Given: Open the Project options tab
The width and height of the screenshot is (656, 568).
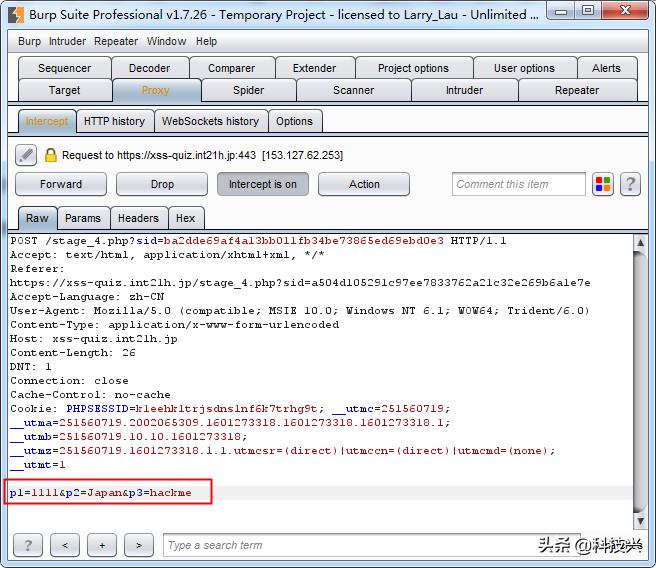Looking at the screenshot, I should click(413, 68).
